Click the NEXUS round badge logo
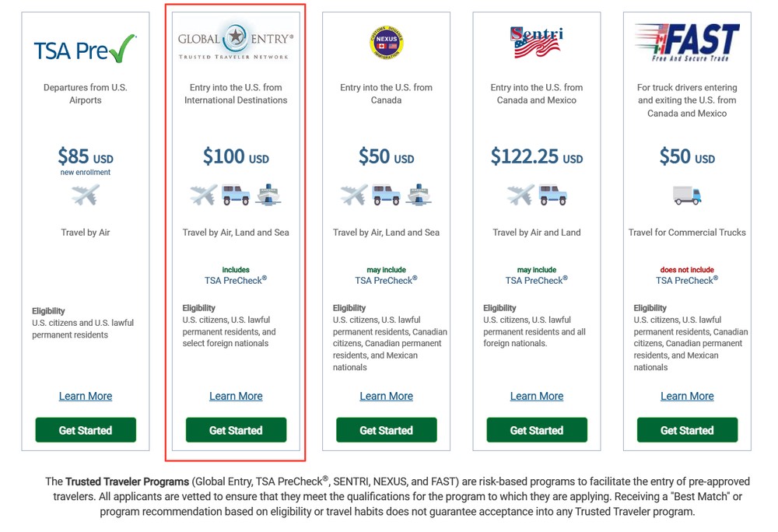The width and height of the screenshot is (778, 532). [386, 43]
